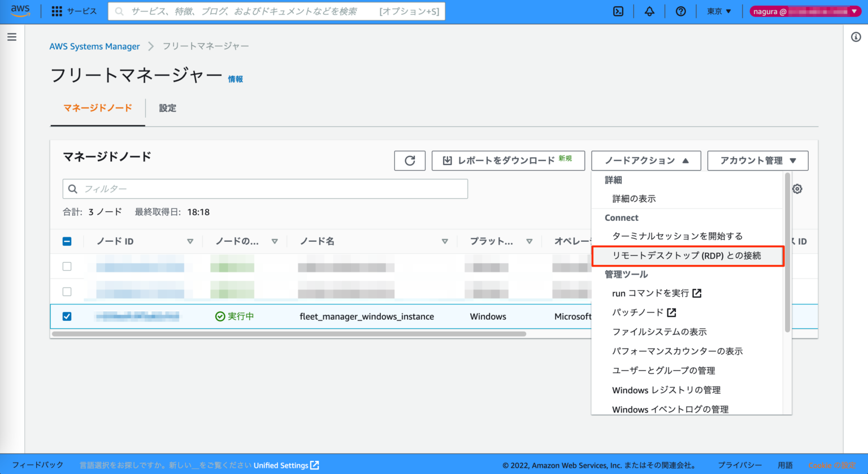The image size is (868, 474).
Task: Open the notifications bell
Action: [x=649, y=11]
